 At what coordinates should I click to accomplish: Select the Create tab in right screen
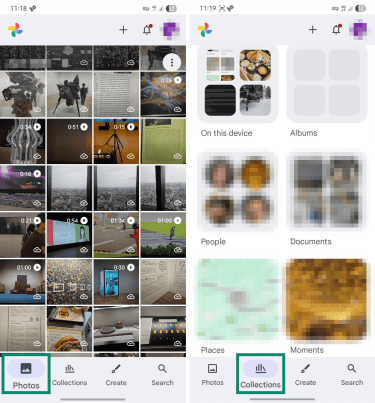pyautogui.click(x=305, y=375)
